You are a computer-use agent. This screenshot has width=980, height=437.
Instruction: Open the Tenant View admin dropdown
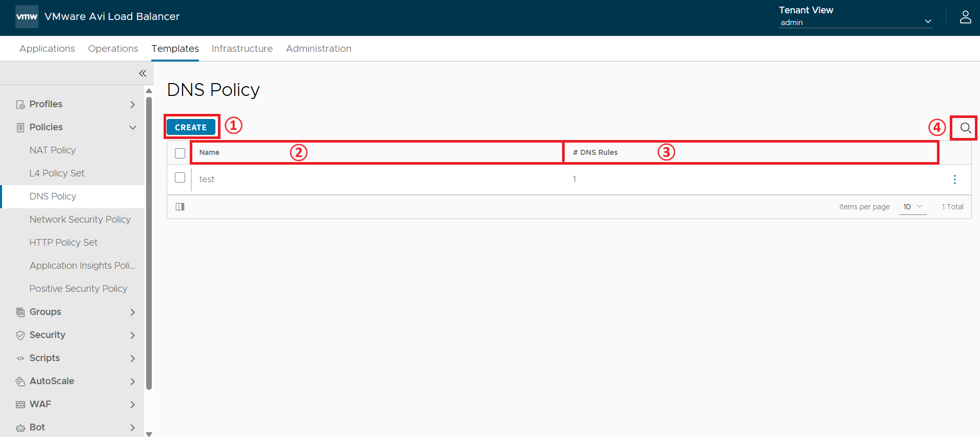[x=855, y=22]
